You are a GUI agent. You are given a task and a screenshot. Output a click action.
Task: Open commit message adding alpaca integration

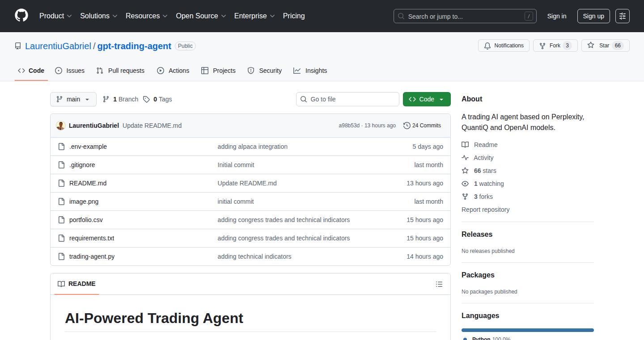click(253, 147)
